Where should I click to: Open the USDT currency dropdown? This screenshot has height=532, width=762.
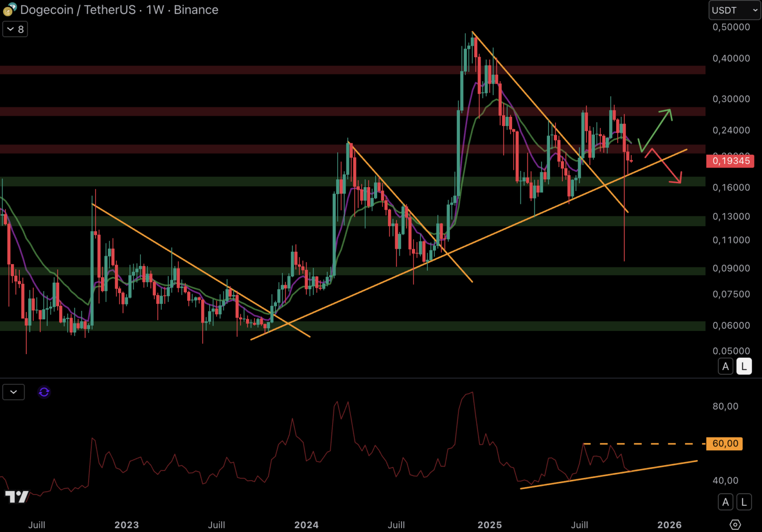[734, 10]
